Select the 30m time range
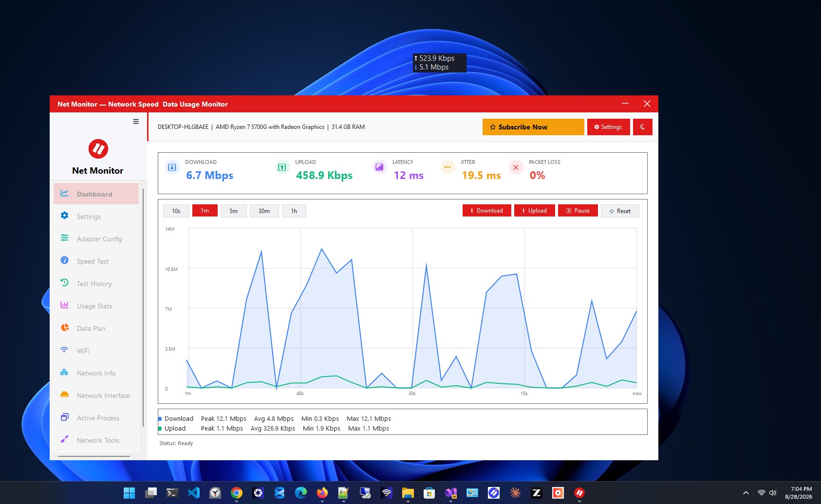This screenshot has height=504, width=821. tap(264, 211)
